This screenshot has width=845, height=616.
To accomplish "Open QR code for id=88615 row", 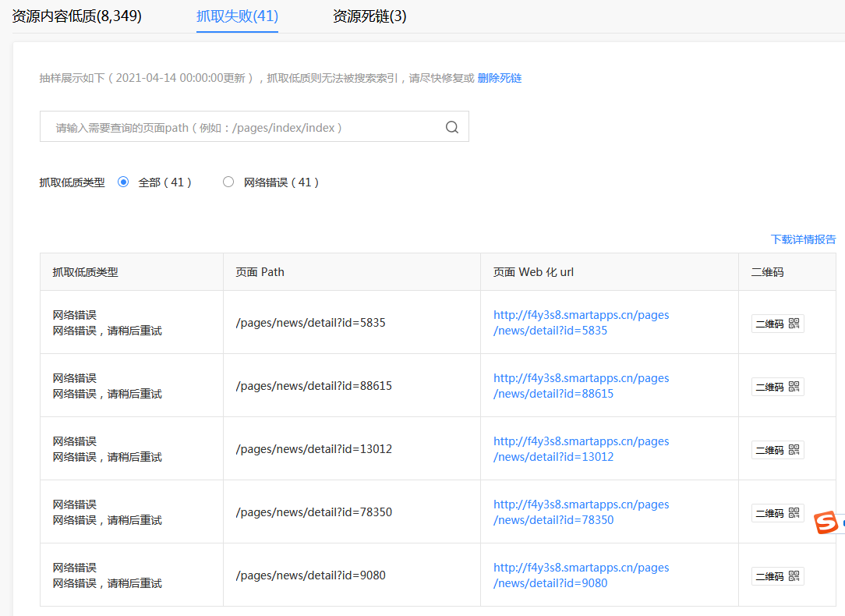I will [x=778, y=387].
